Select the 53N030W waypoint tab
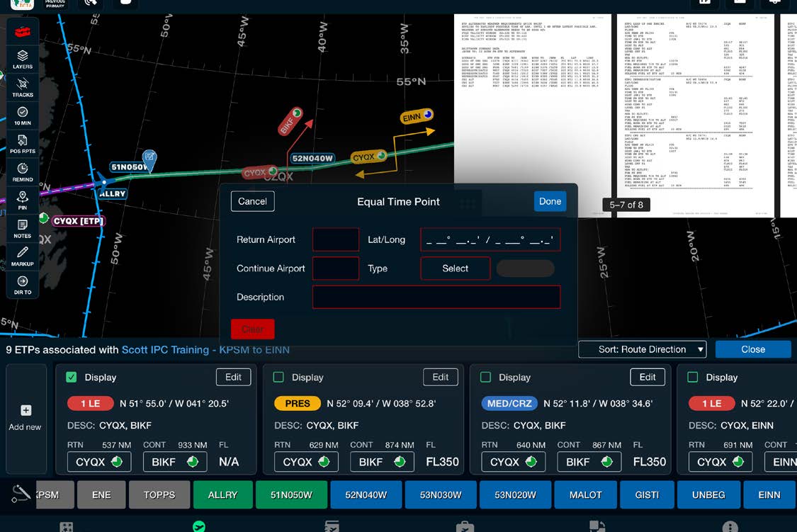 click(x=441, y=494)
